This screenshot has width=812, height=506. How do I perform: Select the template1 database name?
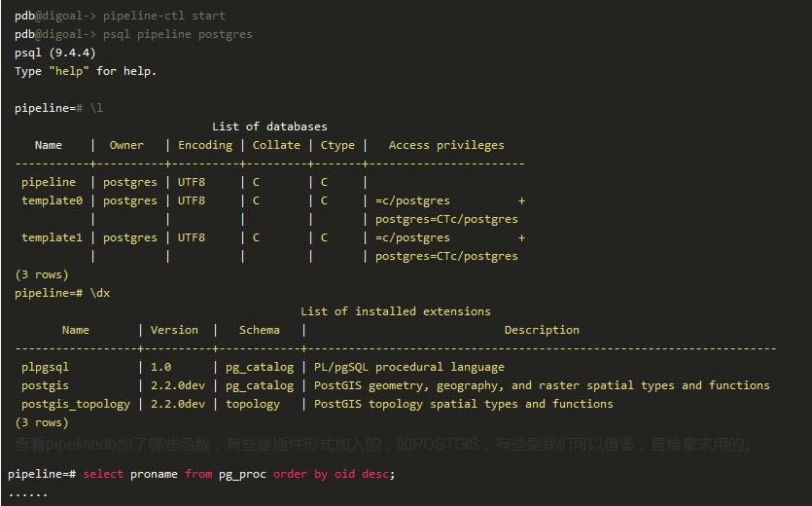pos(53,237)
